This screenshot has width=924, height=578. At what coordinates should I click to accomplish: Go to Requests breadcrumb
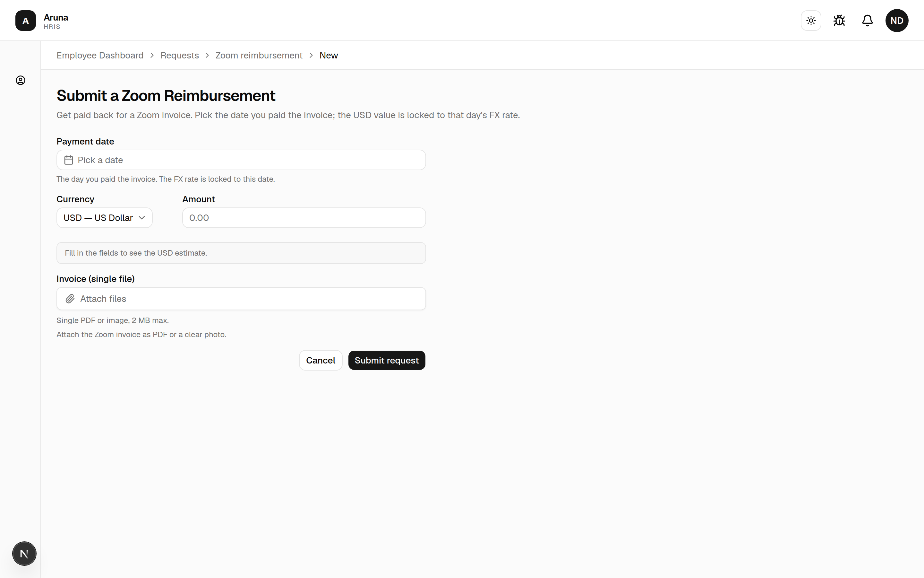pos(179,56)
